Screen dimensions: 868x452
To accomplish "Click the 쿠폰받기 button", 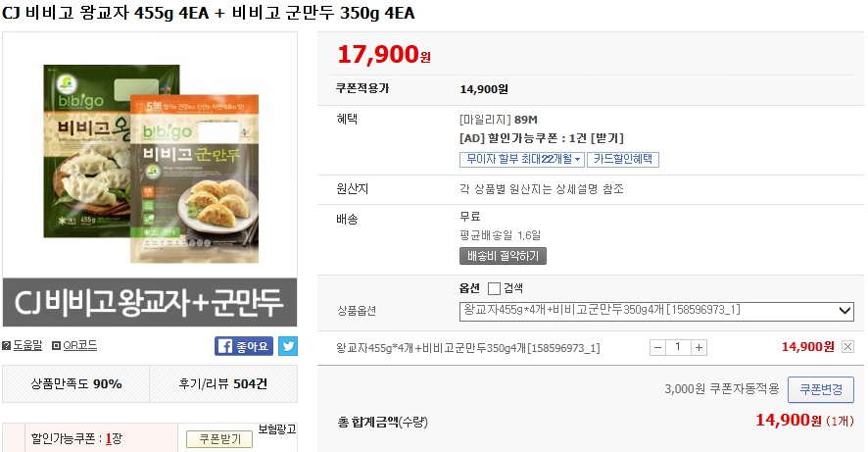I will pyautogui.click(x=219, y=438).
